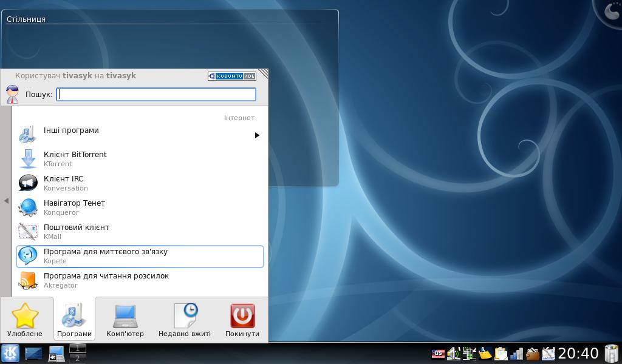Click the Інші програми folder icon
This screenshot has width=622, height=364.
coord(28,134)
